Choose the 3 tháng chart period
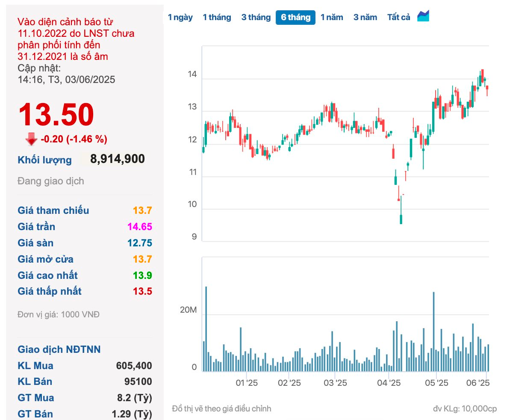Screen dimensions: 507x420 256,18
